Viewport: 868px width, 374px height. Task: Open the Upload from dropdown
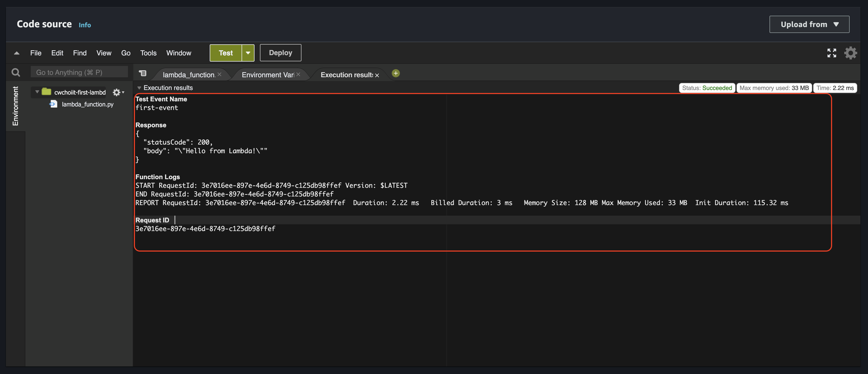[x=809, y=24]
